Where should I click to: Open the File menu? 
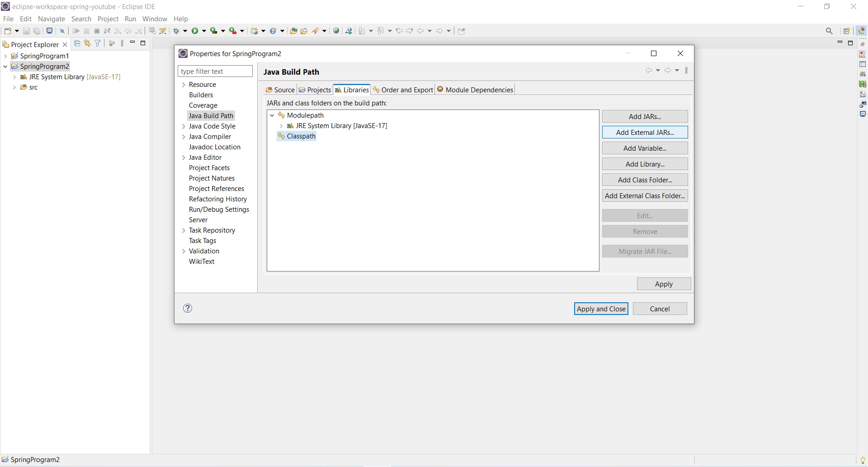click(x=8, y=19)
